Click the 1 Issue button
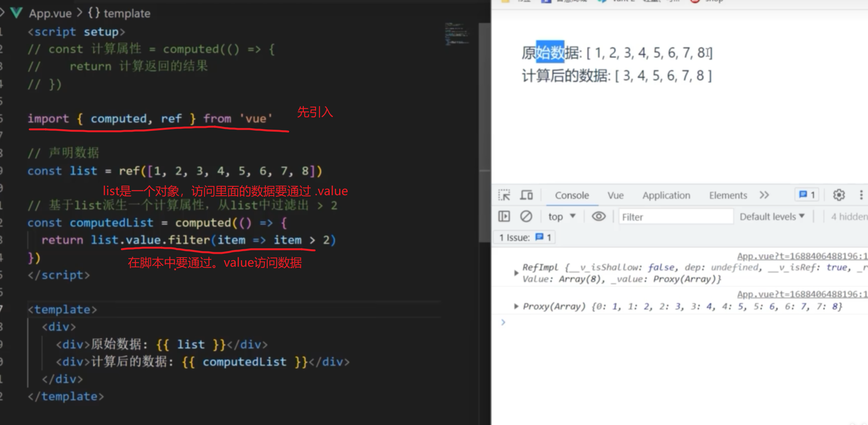Viewport: 868px width, 425px height. [525, 237]
